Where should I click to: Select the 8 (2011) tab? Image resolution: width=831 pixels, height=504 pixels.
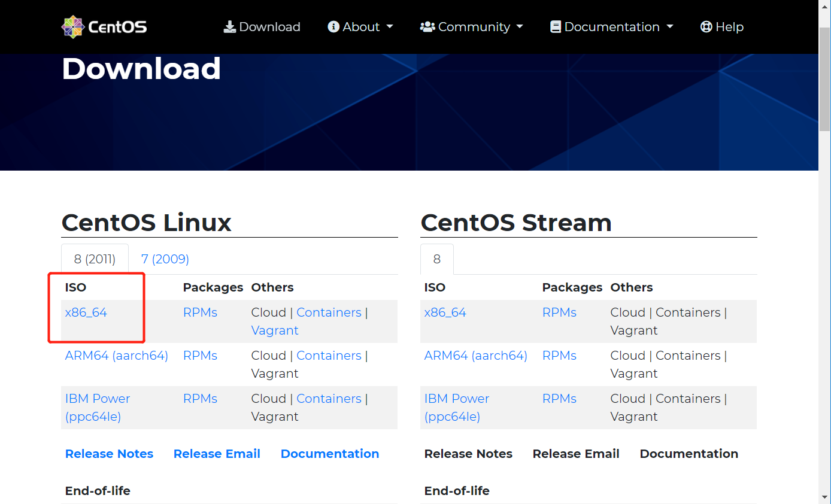[x=95, y=259]
